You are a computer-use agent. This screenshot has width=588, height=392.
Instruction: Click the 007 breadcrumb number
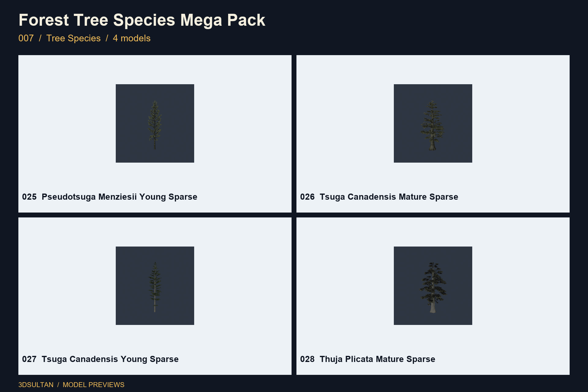[26, 38]
